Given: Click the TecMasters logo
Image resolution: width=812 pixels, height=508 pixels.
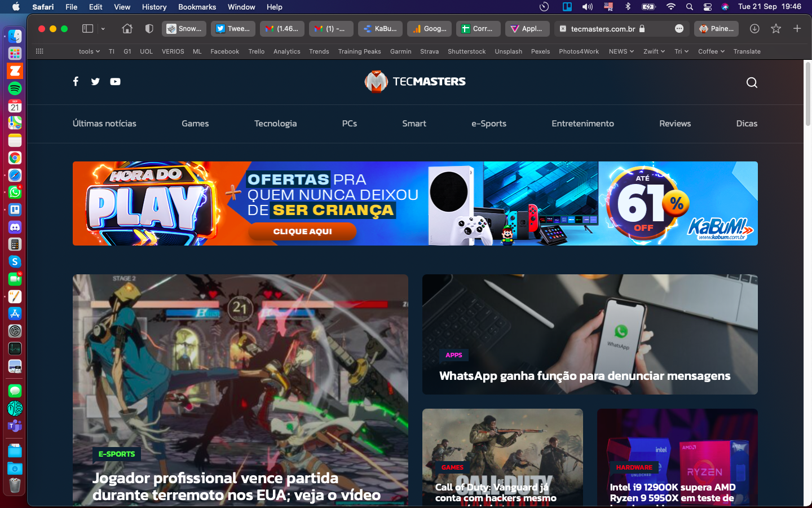Looking at the screenshot, I should click(x=415, y=82).
